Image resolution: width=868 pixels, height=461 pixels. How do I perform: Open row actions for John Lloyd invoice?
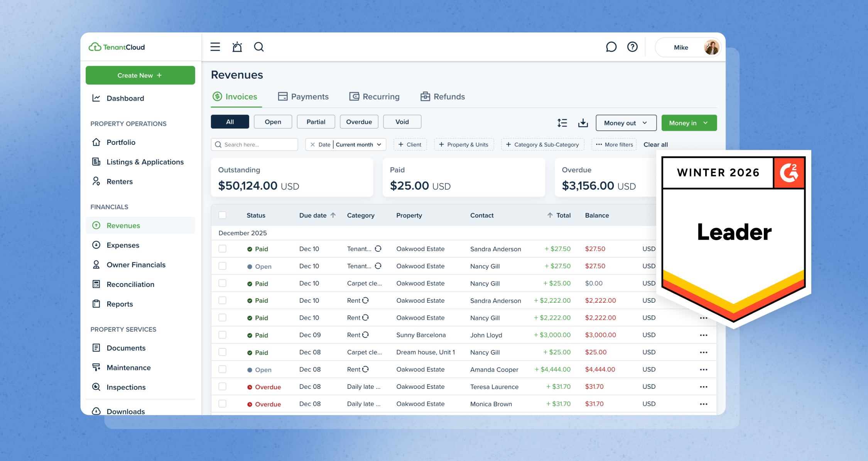click(703, 335)
